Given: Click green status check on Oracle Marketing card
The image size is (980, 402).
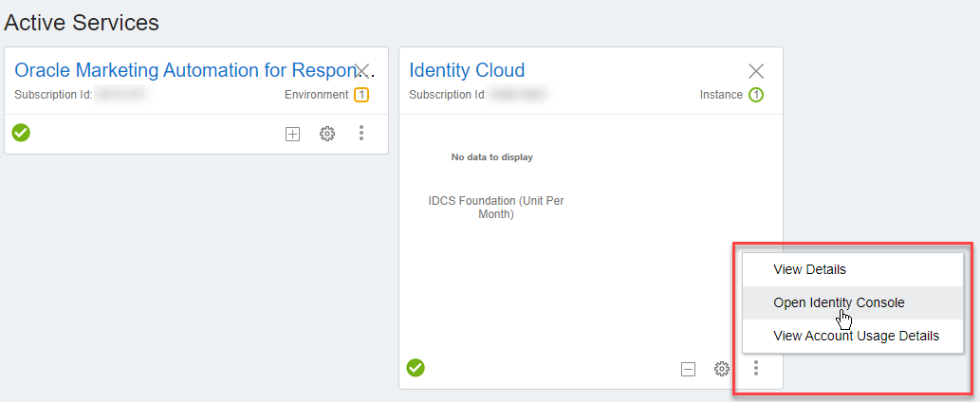Looking at the screenshot, I should pos(21,133).
